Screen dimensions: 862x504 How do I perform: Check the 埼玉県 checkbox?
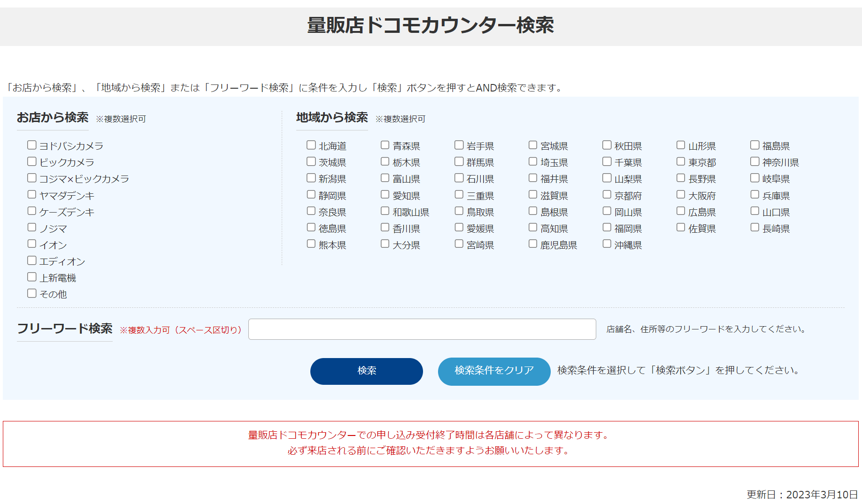click(533, 161)
